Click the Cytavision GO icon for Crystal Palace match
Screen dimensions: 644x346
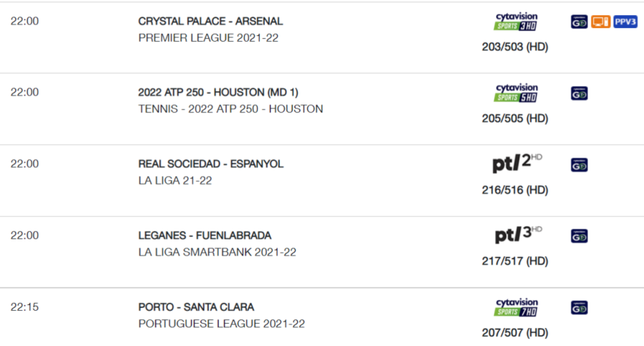tap(579, 21)
